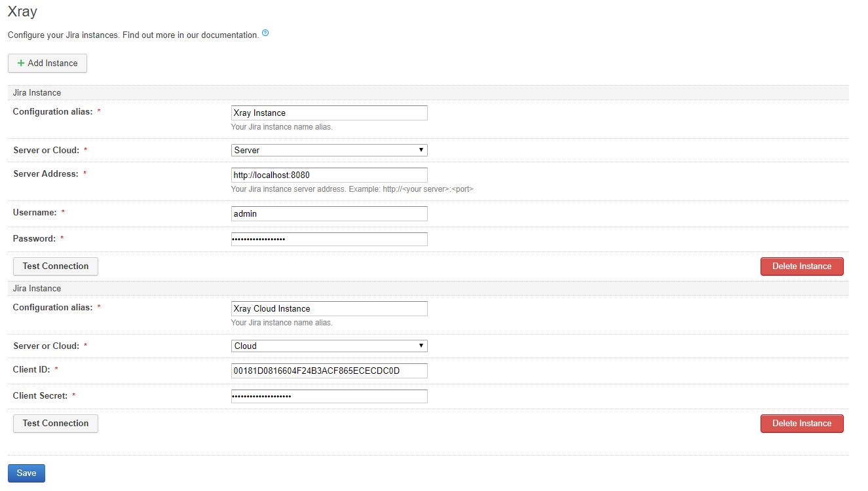Click the Password label

[34, 238]
